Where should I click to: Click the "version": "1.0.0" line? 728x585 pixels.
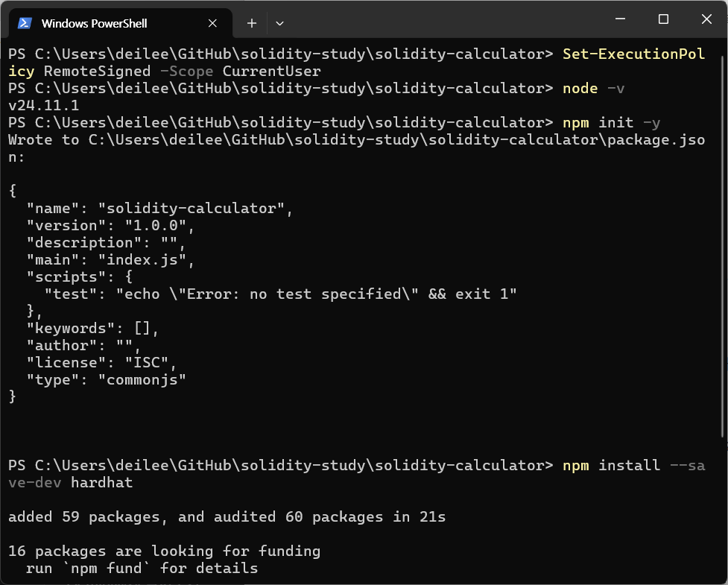[110, 226]
